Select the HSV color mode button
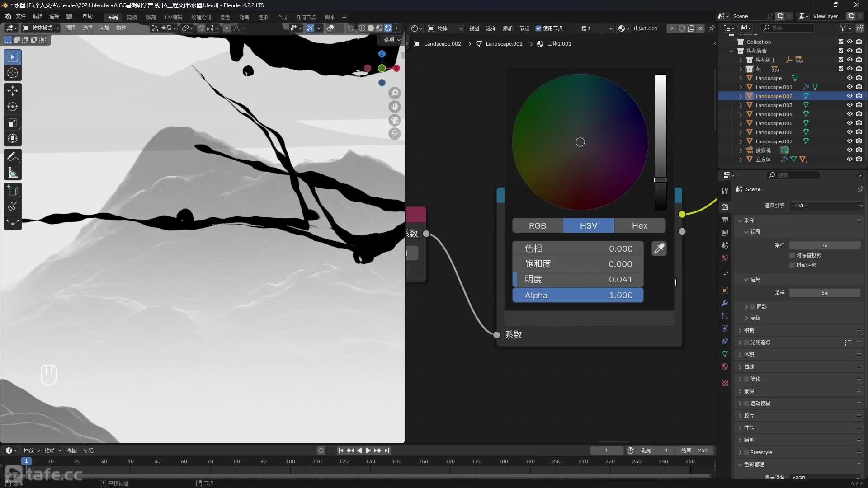 coord(589,225)
